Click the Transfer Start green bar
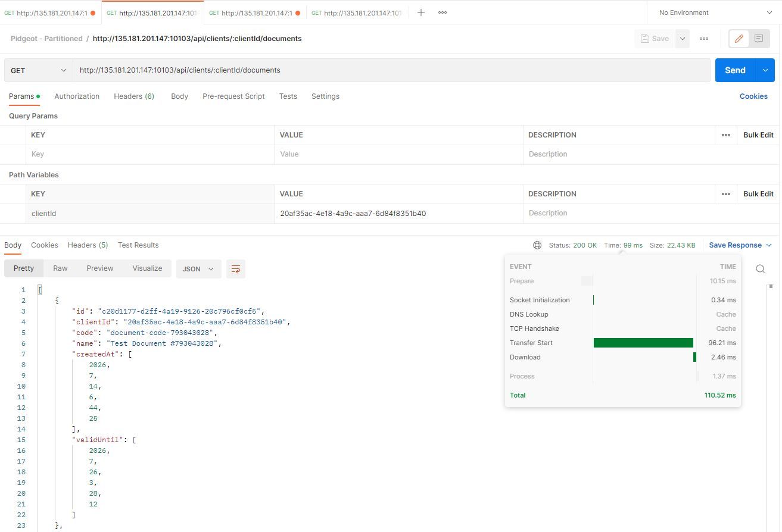 tap(643, 343)
